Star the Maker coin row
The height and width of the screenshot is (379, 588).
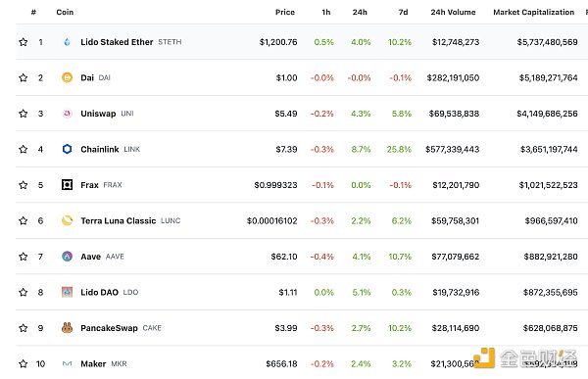(24, 363)
